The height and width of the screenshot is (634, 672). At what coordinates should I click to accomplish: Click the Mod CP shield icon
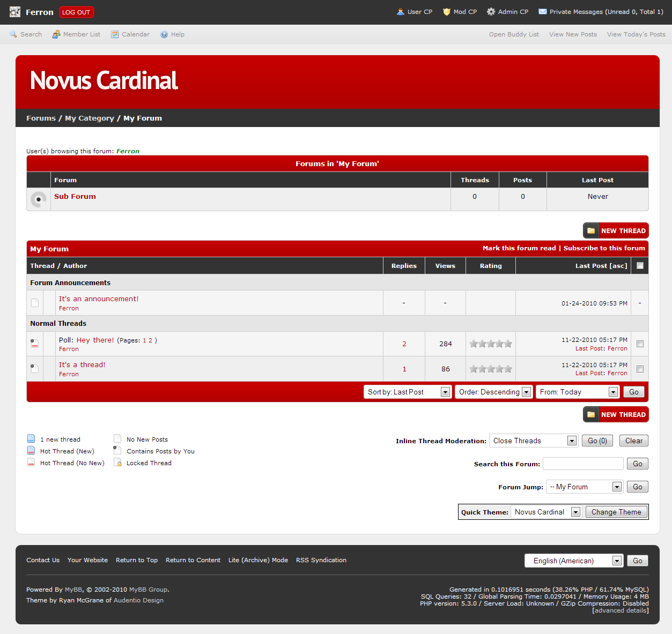tap(446, 12)
